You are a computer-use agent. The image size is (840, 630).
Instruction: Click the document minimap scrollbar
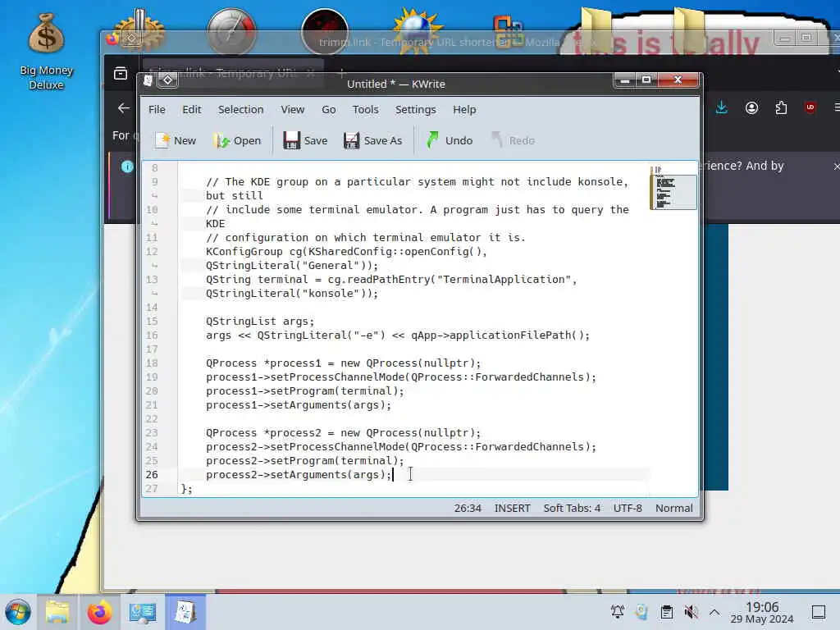(673, 330)
